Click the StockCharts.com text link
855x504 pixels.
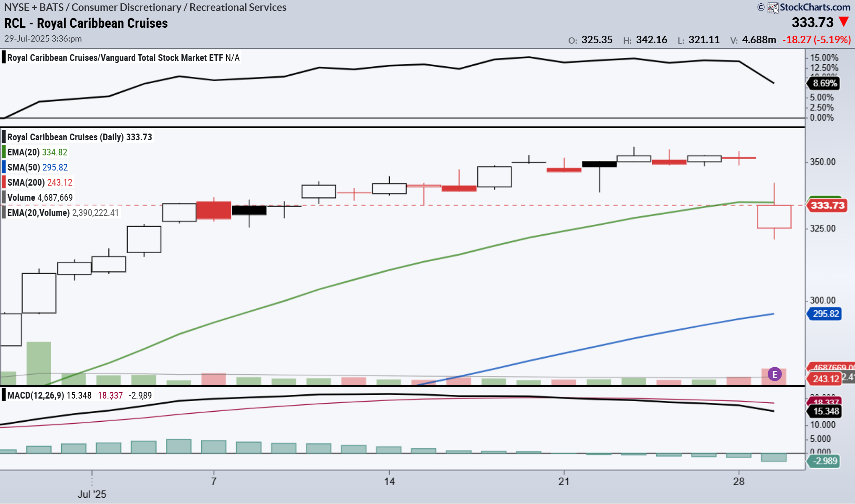point(815,8)
